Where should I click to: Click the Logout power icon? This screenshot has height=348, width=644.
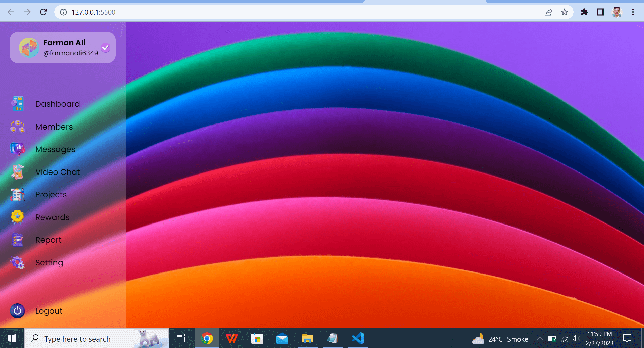17,311
